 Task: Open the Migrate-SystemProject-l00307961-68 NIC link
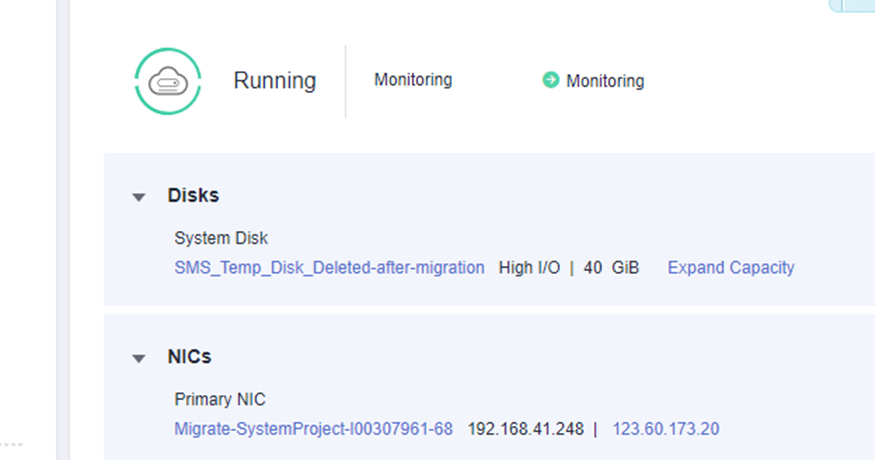coord(314,429)
